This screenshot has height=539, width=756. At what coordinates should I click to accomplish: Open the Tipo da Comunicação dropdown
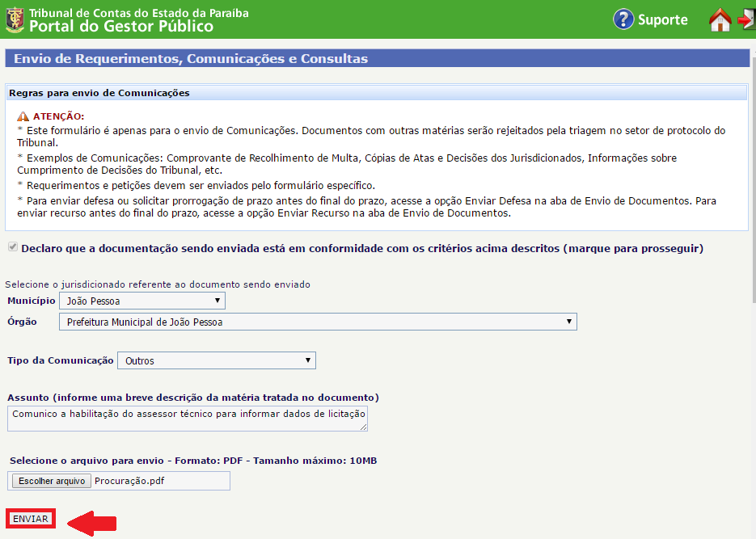coord(217,360)
